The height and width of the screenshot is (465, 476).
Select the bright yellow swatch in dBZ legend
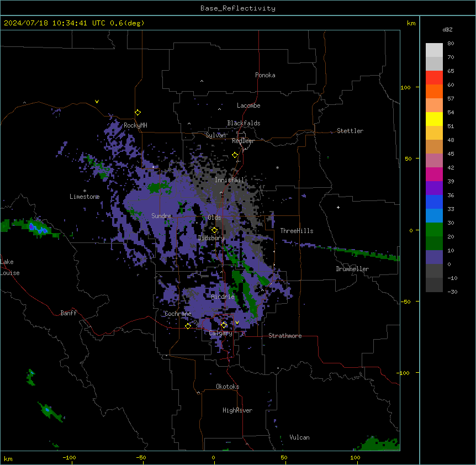tap(434, 119)
